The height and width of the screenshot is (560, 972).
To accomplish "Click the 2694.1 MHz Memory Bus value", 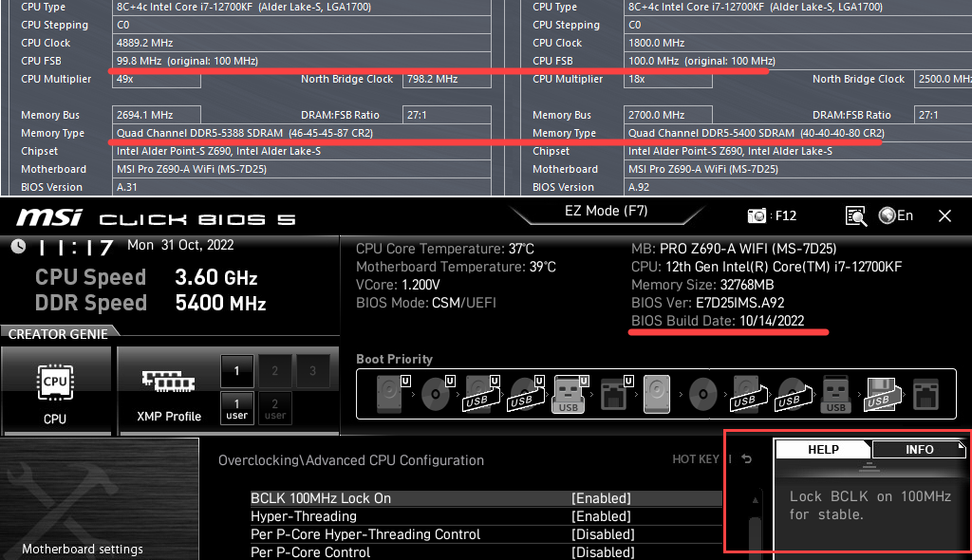I will coord(157,115).
